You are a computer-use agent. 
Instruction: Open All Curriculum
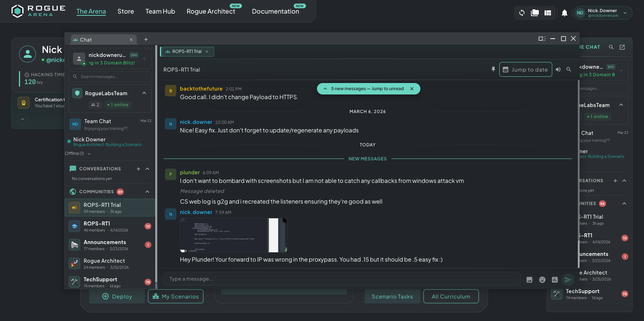tap(451, 296)
